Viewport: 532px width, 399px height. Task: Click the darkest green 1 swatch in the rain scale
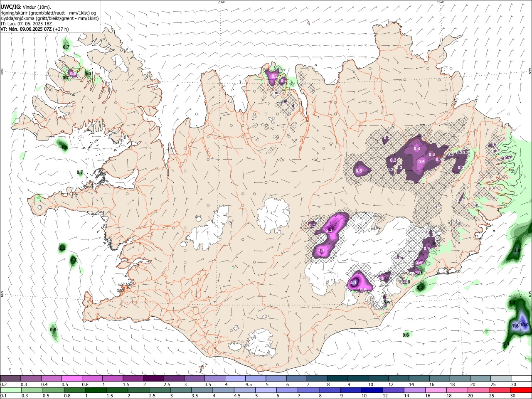(x=96, y=390)
